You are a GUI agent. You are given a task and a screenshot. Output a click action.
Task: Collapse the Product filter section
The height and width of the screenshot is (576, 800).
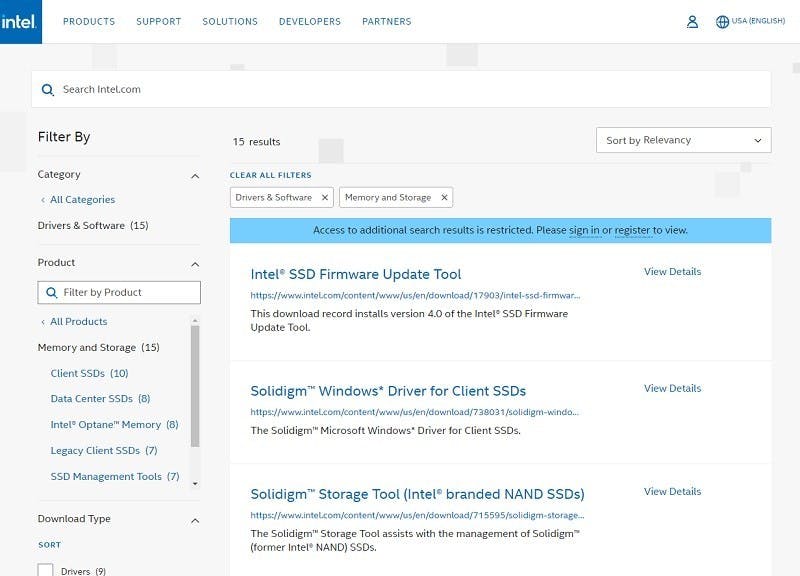click(x=195, y=264)
